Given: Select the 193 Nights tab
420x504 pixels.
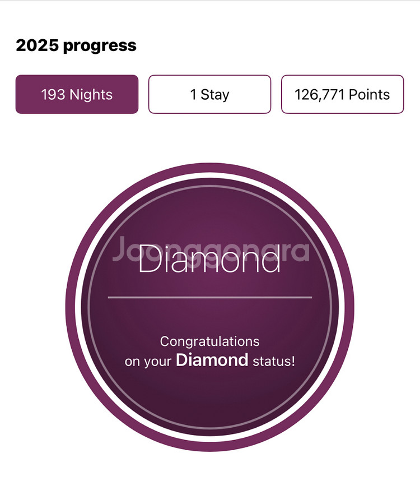Looking at the screenshot, I should pyautogui.click(x=77, y=94).
